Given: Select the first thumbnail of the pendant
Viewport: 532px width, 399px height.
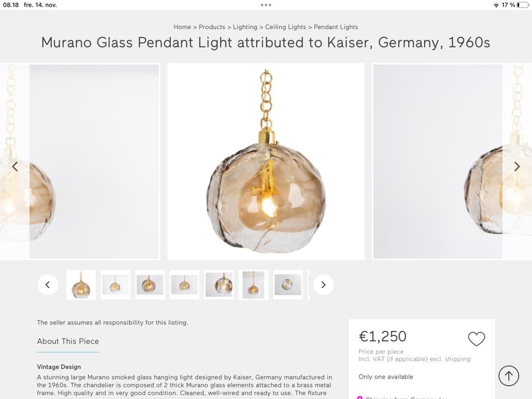Looking at the screenshot, I should pos(81,284).
